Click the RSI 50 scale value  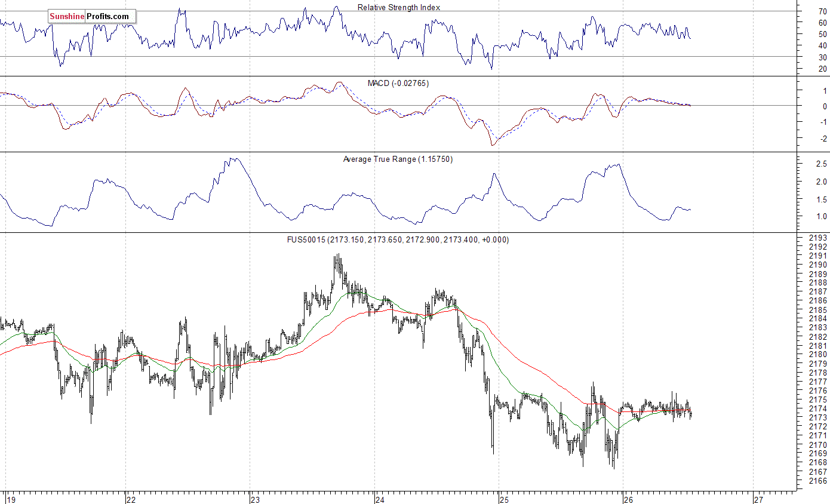(822, 34)
